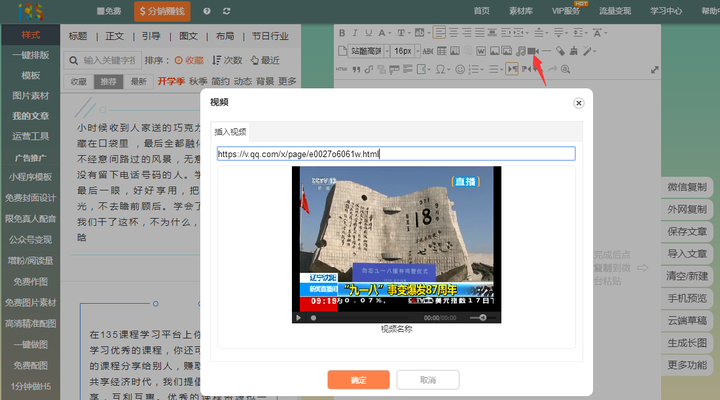The height and width of the screenshot is (400, 720).
Task: Open 素材库 in top navigation
Action: click(x=521, y=11)
